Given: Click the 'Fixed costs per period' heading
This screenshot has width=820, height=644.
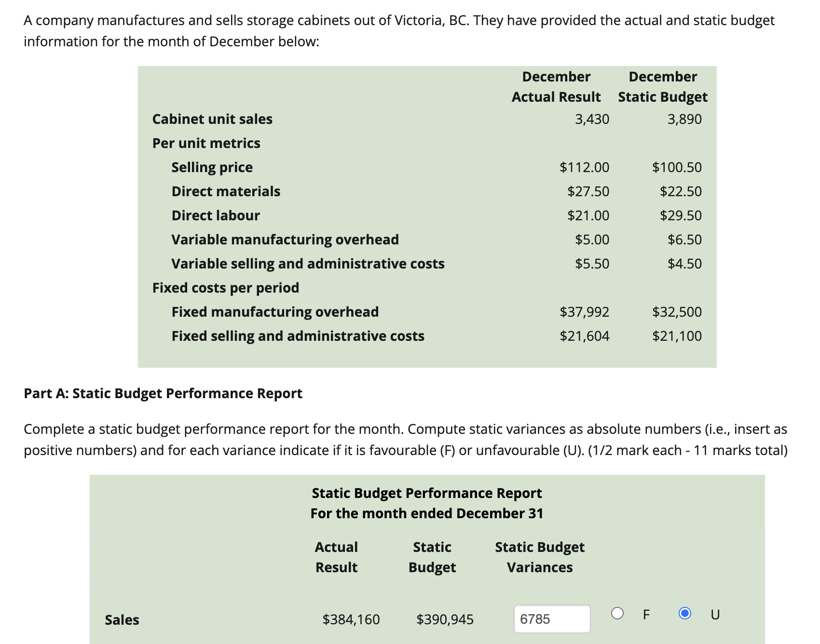Looking at the screenshot, I should 226,288.
